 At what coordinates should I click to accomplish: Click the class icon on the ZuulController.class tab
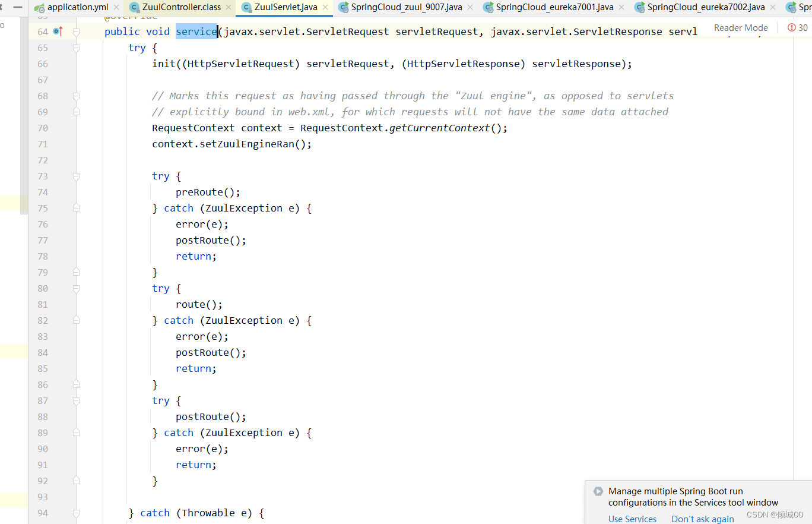(x=135, y=8)
